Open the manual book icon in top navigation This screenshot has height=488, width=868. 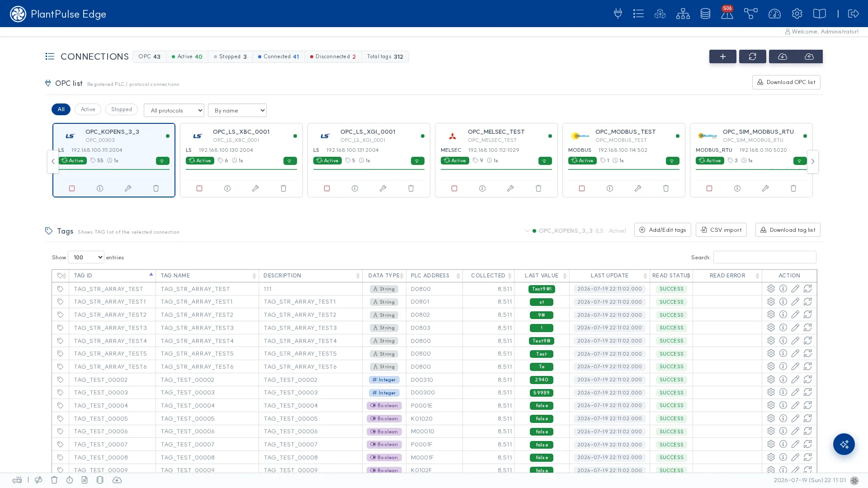coord(819,14)
